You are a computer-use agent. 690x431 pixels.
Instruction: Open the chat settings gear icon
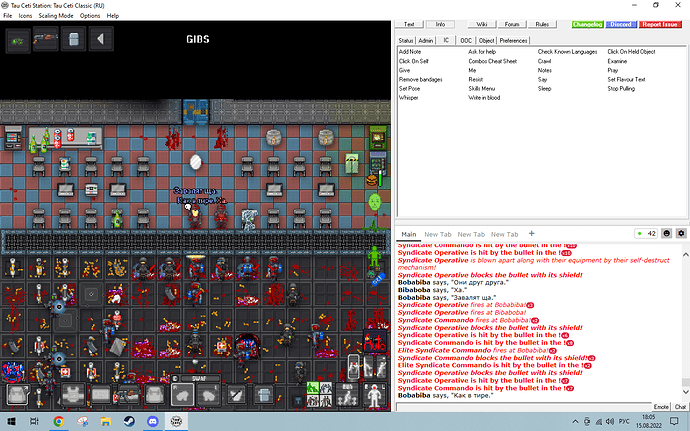coord(681,233)
